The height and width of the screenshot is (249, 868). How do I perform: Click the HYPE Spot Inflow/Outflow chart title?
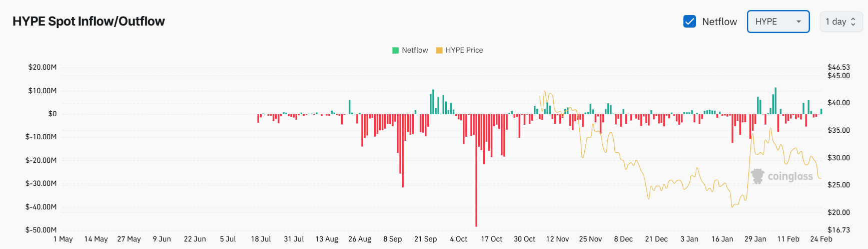point(89,21)
